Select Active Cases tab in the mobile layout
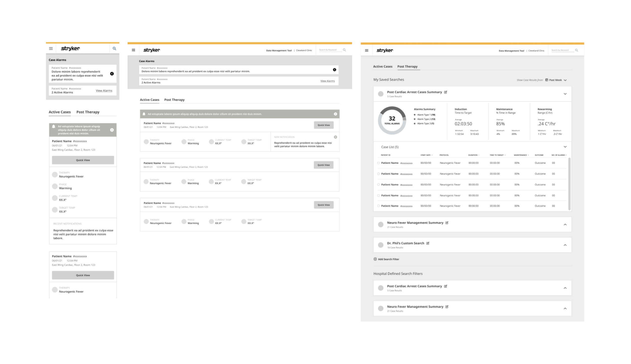The width and height of the screenshot is (631, 364). click(60, 112)
